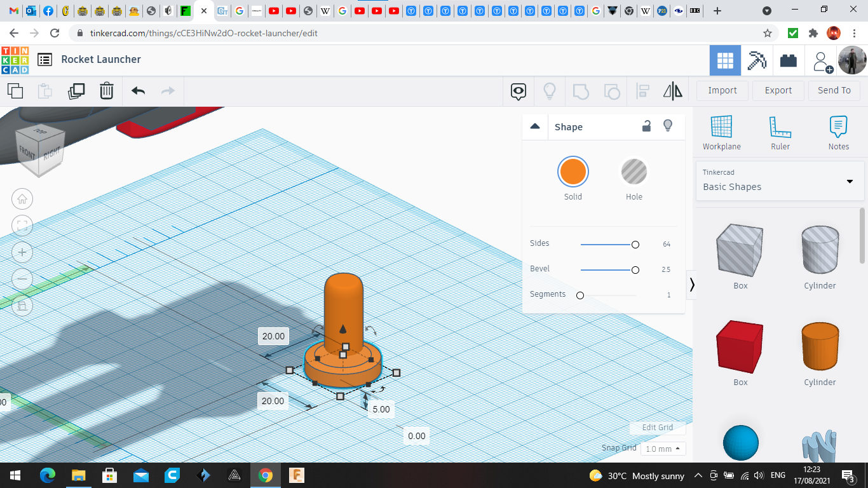
Task: Open File Explorer from taskbar
Action: (x=78, y=475)
